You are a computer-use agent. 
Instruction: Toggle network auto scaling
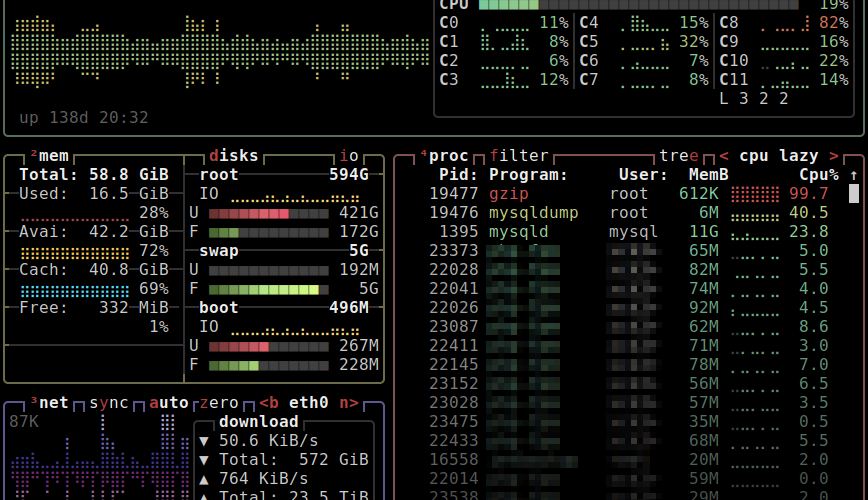(x=169, y=403)
